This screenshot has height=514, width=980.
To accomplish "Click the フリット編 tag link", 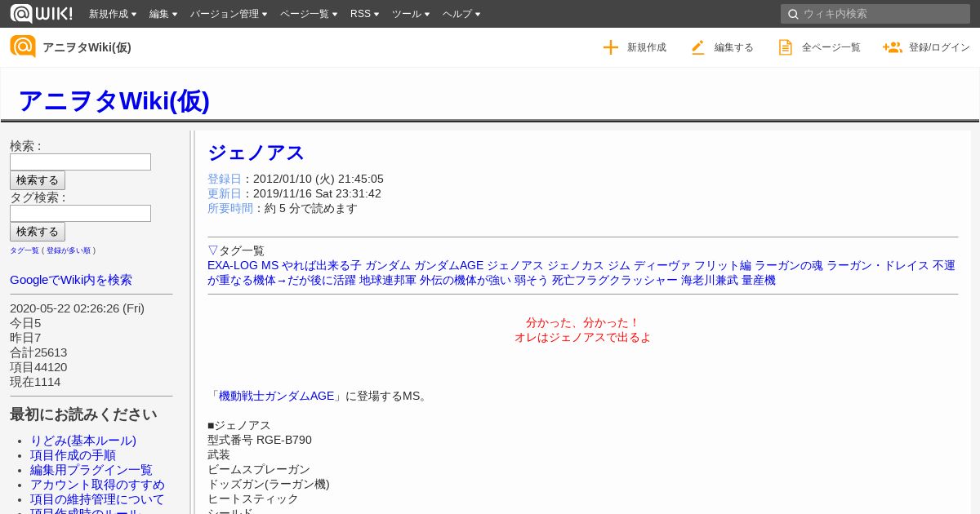I will click(x=723, y=265).
